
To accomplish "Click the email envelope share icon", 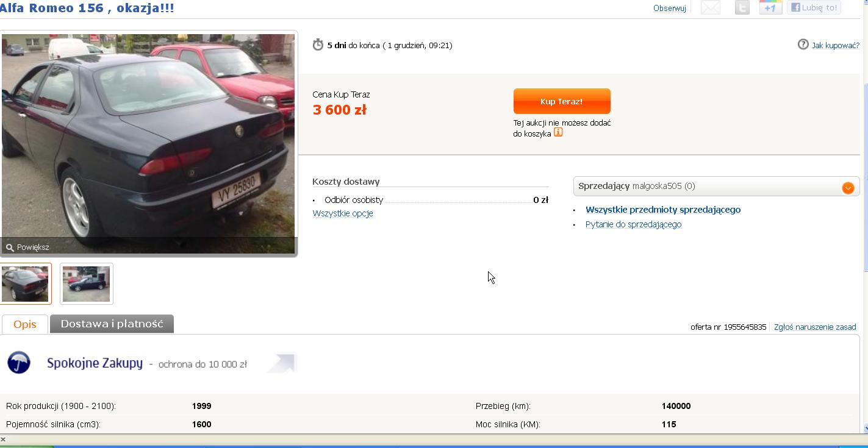I will click(710, 7).
